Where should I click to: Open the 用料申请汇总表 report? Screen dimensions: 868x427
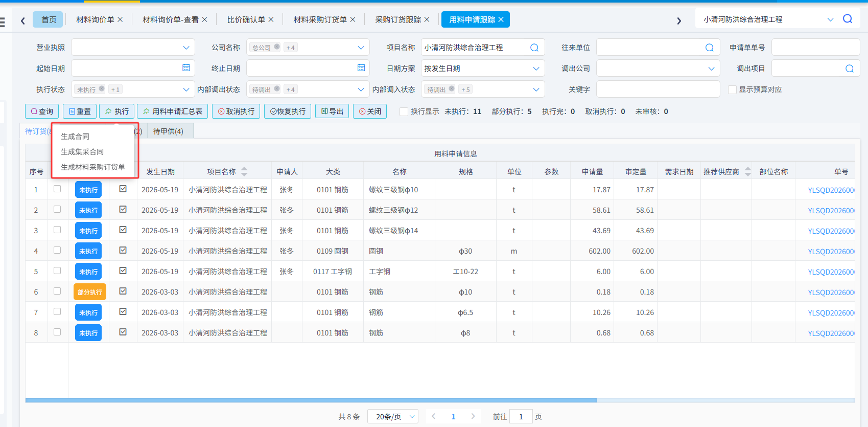pyautogui.click(x=172, y=111)
